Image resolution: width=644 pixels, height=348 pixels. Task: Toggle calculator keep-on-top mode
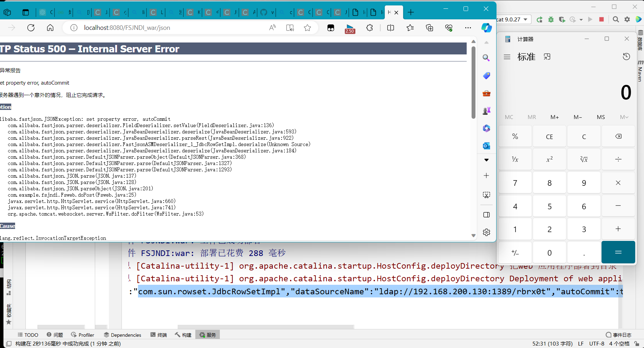tap(547, 57)
